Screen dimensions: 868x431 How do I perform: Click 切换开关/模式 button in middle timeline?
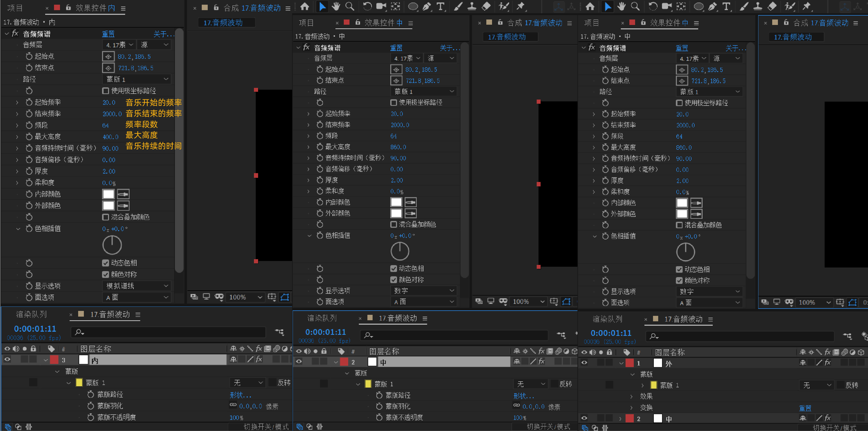(x=548, y=427)
